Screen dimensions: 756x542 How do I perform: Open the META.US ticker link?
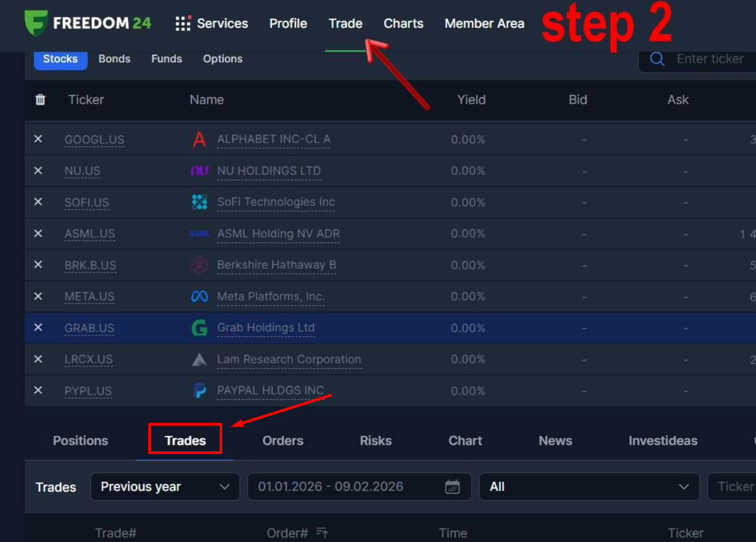[x=89, y=297]
